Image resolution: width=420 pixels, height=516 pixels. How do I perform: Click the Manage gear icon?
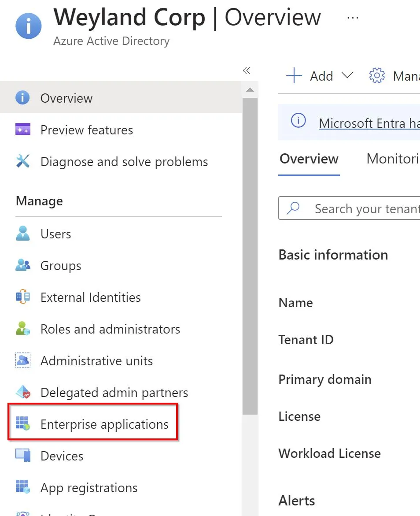point(377,76)
